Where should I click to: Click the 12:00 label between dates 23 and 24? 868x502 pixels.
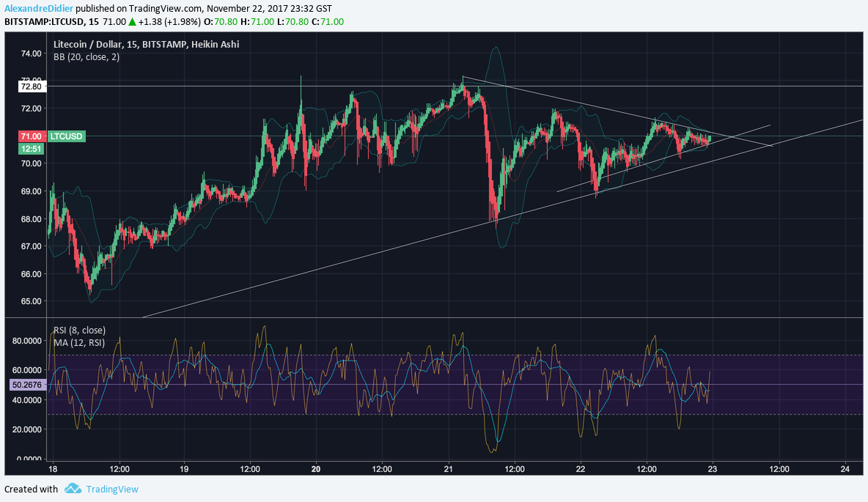779,469
